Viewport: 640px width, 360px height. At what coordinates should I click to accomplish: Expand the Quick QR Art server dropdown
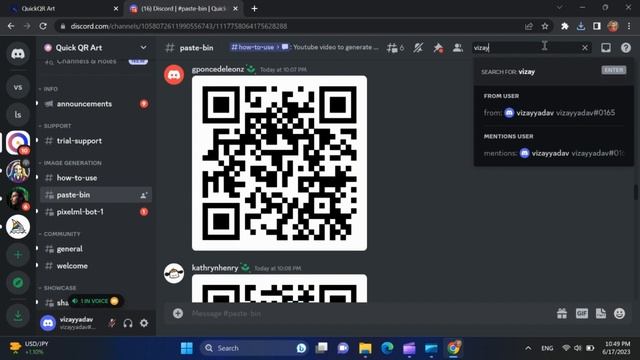143,47
